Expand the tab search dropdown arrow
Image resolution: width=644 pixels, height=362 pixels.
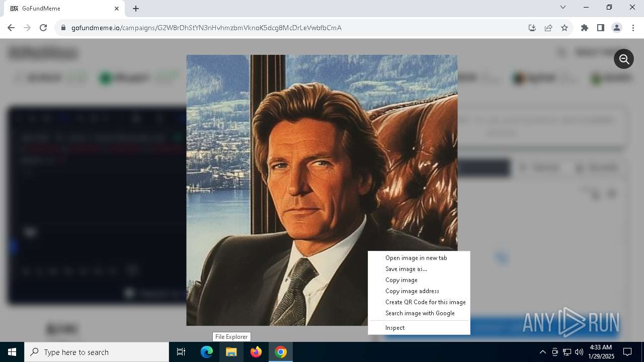click(x=563, y=8)
